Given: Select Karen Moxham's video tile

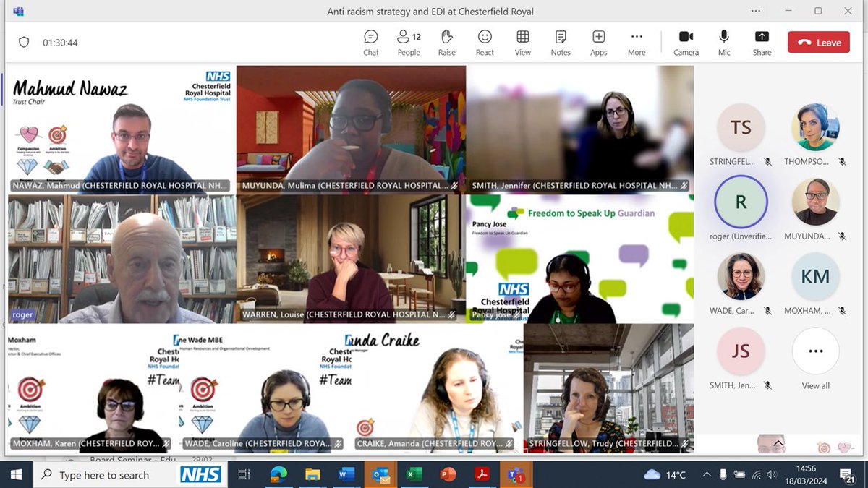Looking at the screenshot, I should 93,388.
